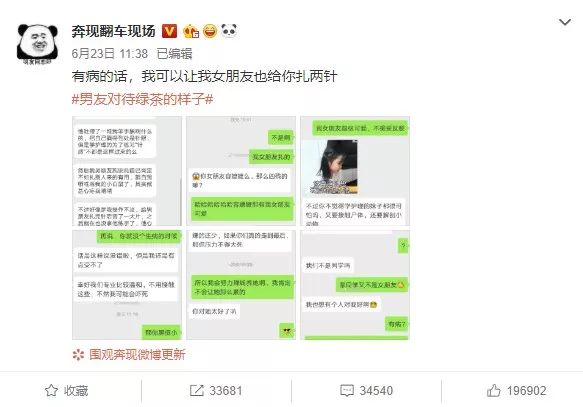Click the orange V verified badge
583x407 pixels.
170,31
